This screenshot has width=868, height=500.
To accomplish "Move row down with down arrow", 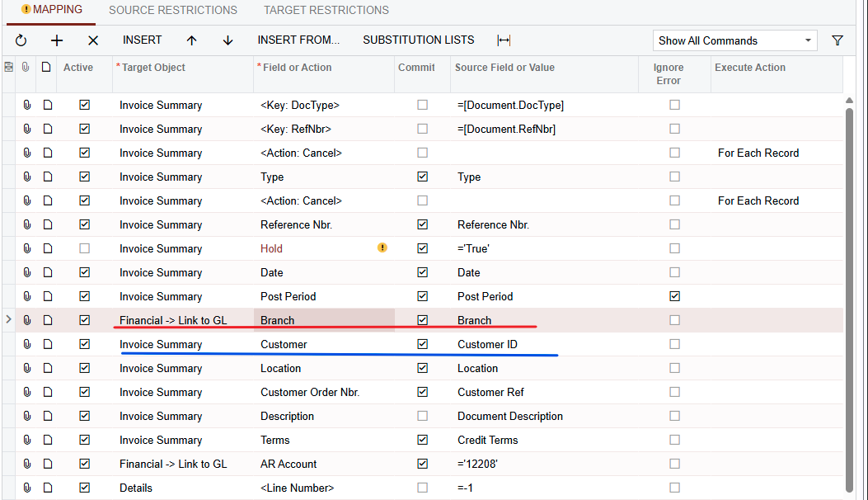I will [x=228, y=40].
